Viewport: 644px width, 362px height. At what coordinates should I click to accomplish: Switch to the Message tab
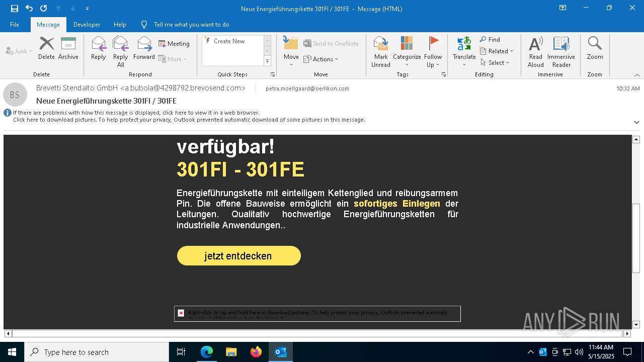coord(48,25)
